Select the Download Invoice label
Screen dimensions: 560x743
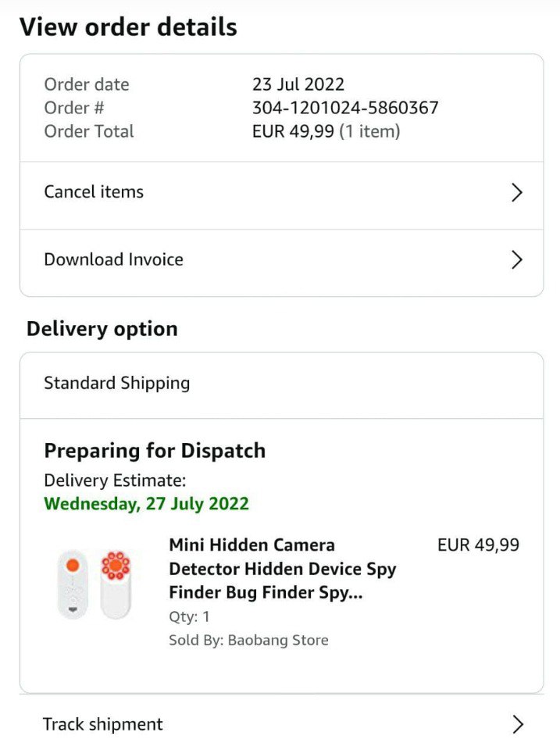pos(113,259)
